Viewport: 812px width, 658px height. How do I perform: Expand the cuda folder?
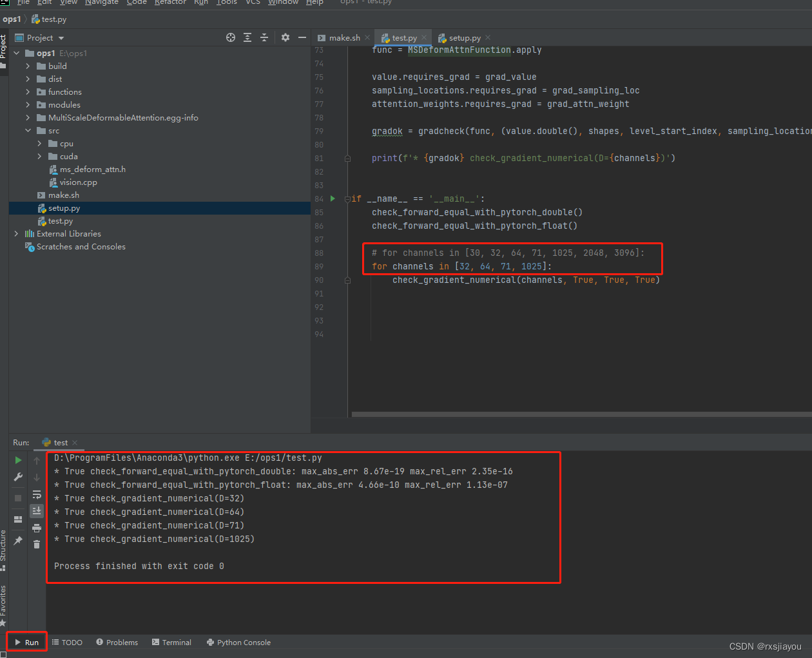pos(39,156)
